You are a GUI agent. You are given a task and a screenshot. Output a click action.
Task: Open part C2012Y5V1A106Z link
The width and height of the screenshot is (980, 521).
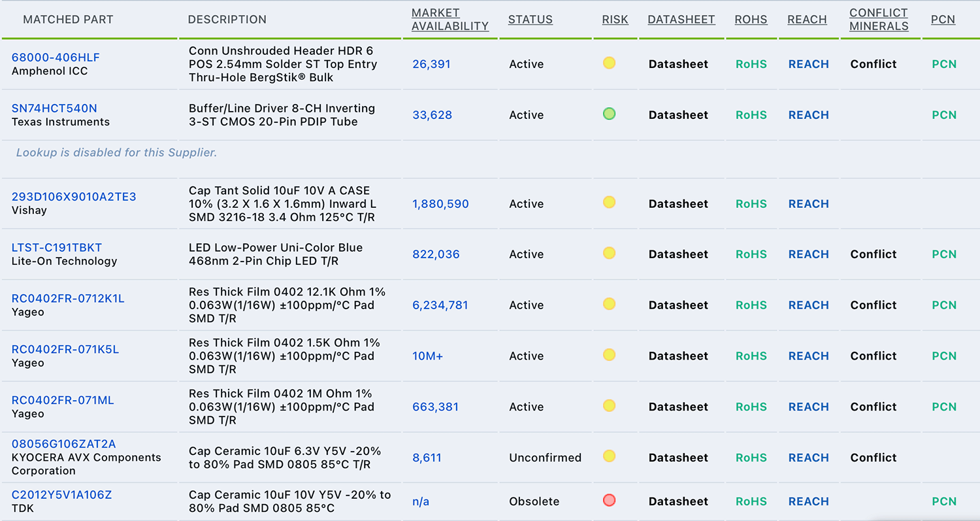(62, 495)
